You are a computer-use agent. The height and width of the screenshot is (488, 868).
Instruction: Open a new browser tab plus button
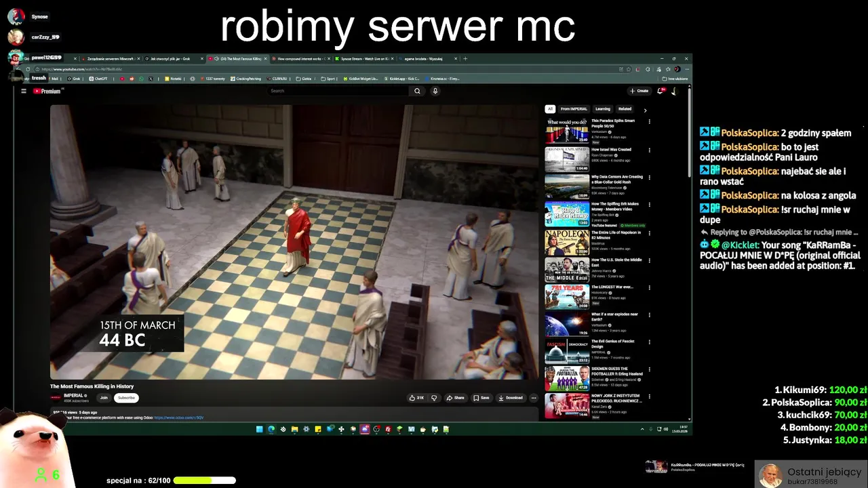coord(465,59)
